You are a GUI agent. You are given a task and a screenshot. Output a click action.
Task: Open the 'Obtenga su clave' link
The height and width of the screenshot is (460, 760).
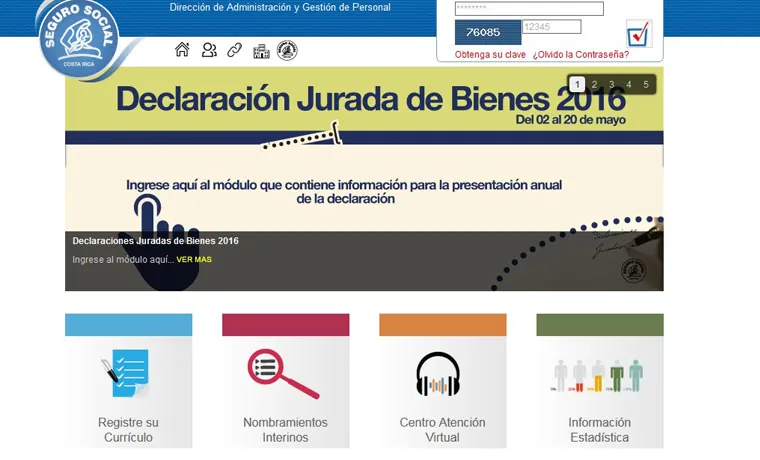pos(490,55)
